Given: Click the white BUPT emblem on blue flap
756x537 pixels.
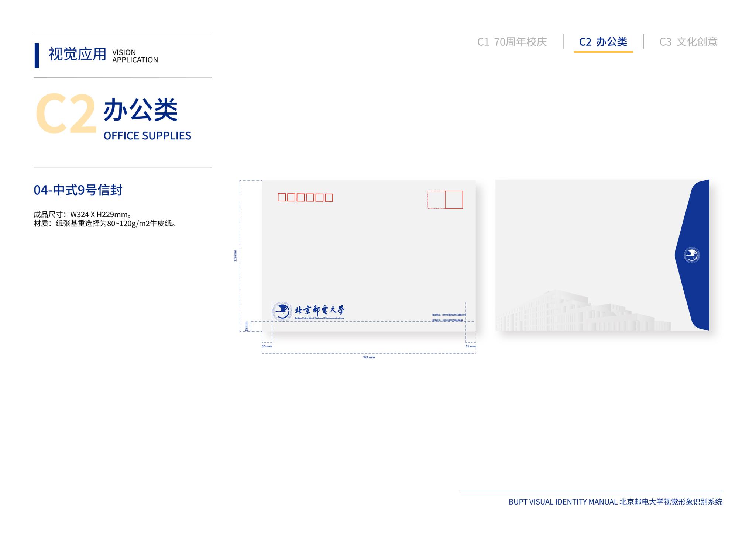Looking at the screenshot, I should tap(692, 255).
